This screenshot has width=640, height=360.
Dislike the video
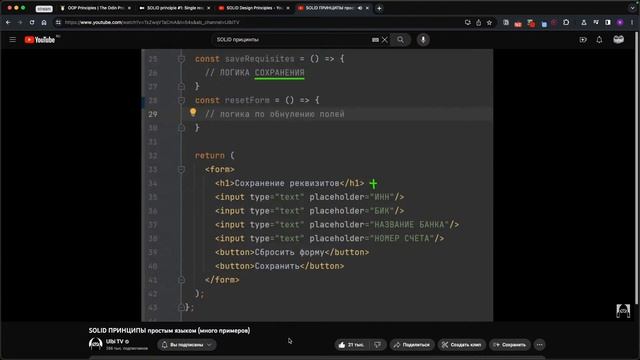coord(378,345)
